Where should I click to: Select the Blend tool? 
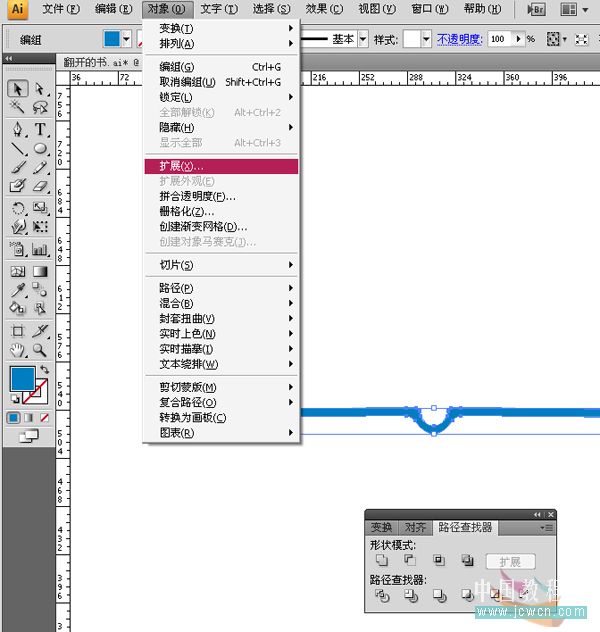tap(39, 290)
